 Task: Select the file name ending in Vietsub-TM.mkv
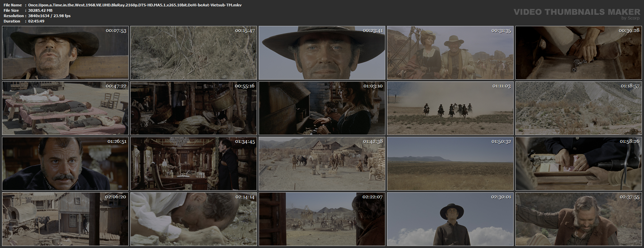[x=135, y=5]
